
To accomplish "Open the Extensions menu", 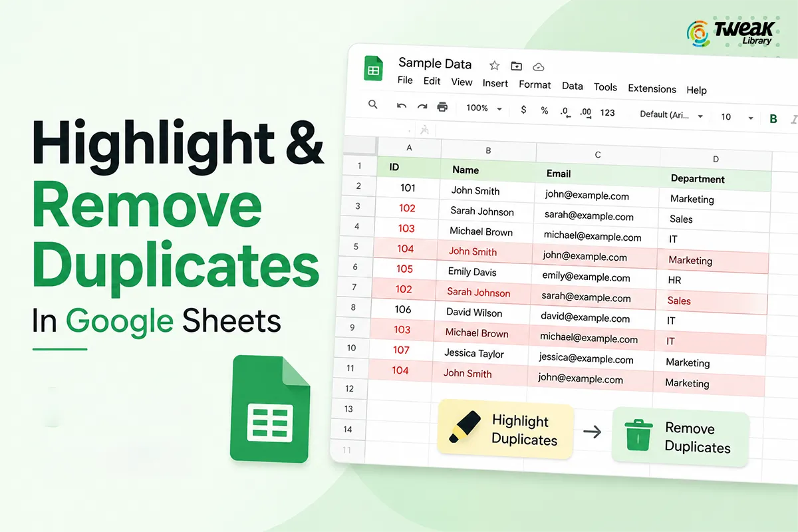I will [652, 88].
